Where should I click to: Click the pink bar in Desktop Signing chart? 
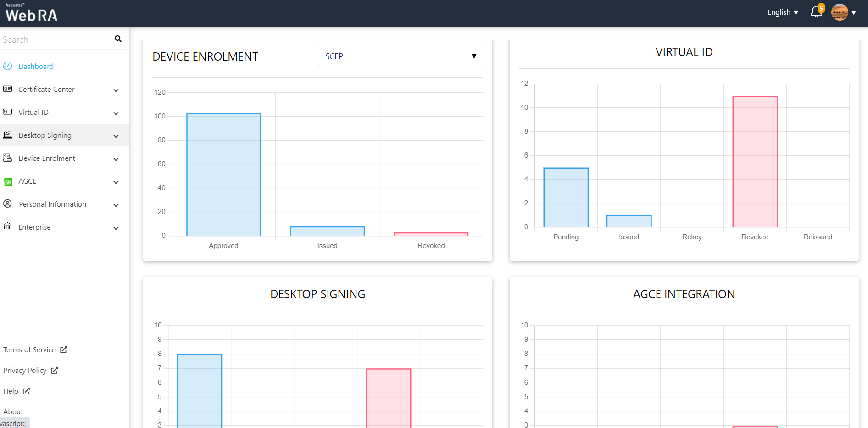pyautogui.click(x=389, y=398)
